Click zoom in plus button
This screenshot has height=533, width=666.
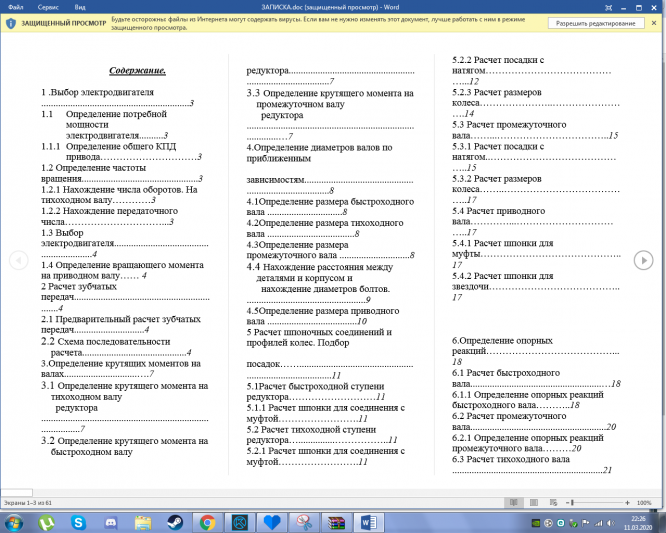[x=627, y=502]
